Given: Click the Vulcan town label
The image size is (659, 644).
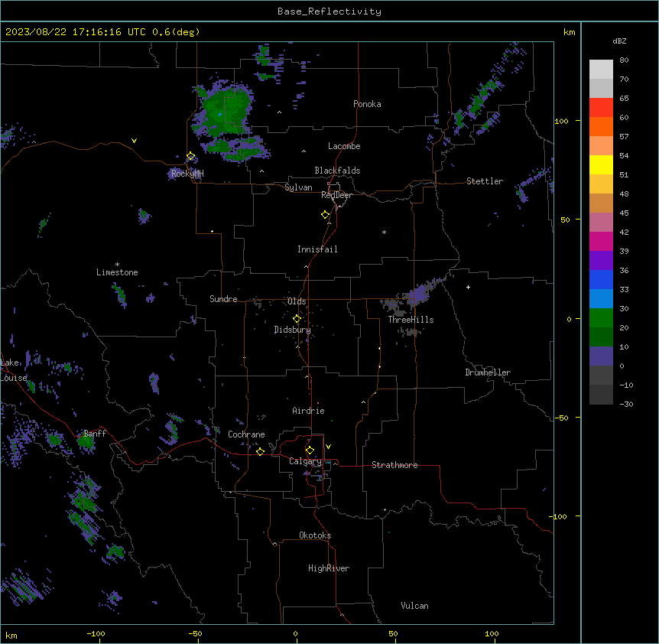Looking at the screenshot, I should 414,606.
